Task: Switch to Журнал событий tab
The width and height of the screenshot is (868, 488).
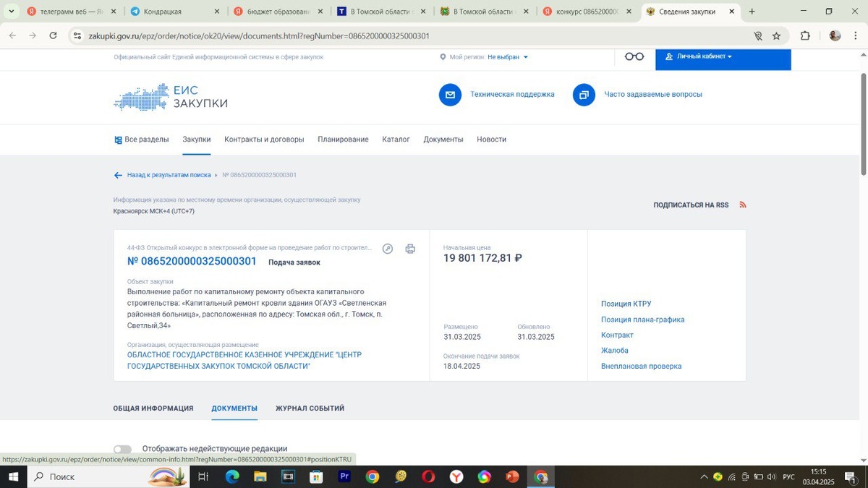Action: pos(310,408)
